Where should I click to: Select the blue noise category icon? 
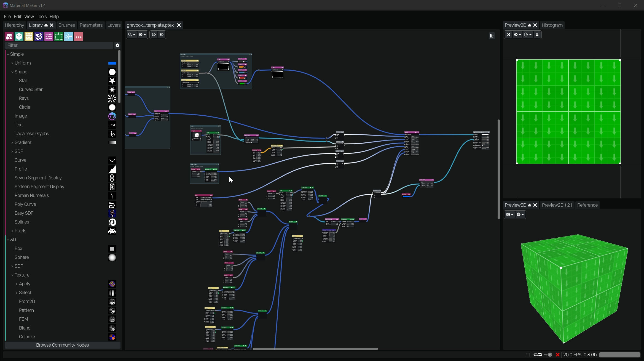39,36
